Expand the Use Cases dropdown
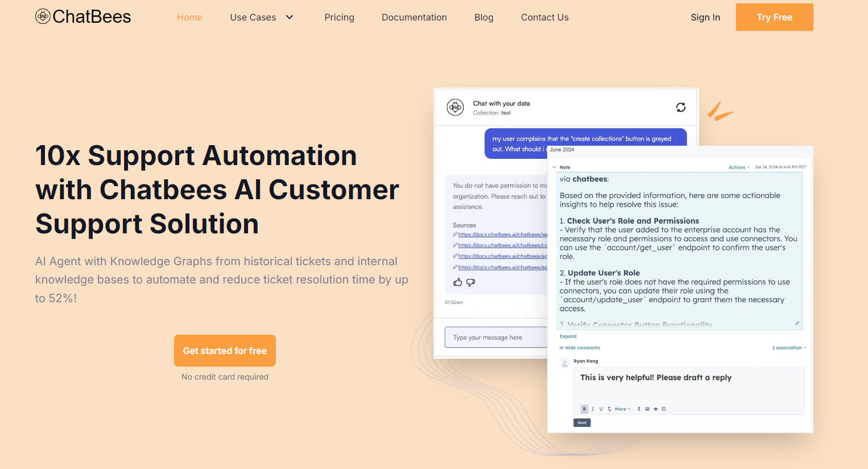The image size is (868, 469). 262,18
